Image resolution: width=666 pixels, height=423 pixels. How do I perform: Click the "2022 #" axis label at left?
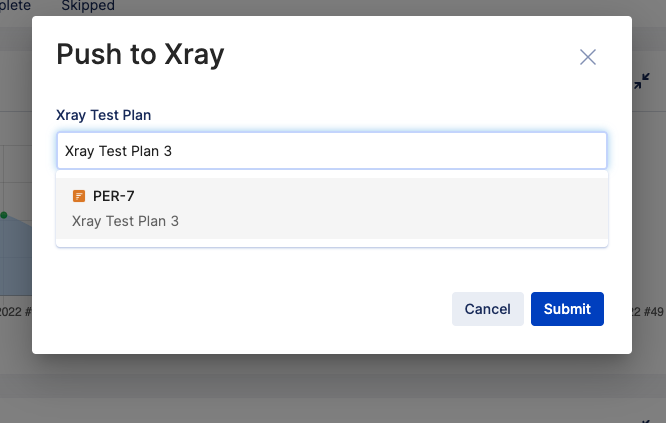[x=16, y=312]
